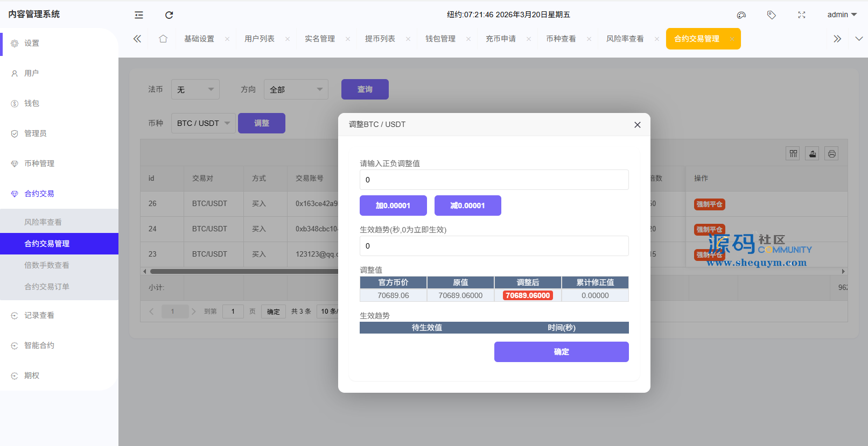Close the 调整BTC / USDT dialog
Viewport: 868px width, 446px height.
click(638, 125)
